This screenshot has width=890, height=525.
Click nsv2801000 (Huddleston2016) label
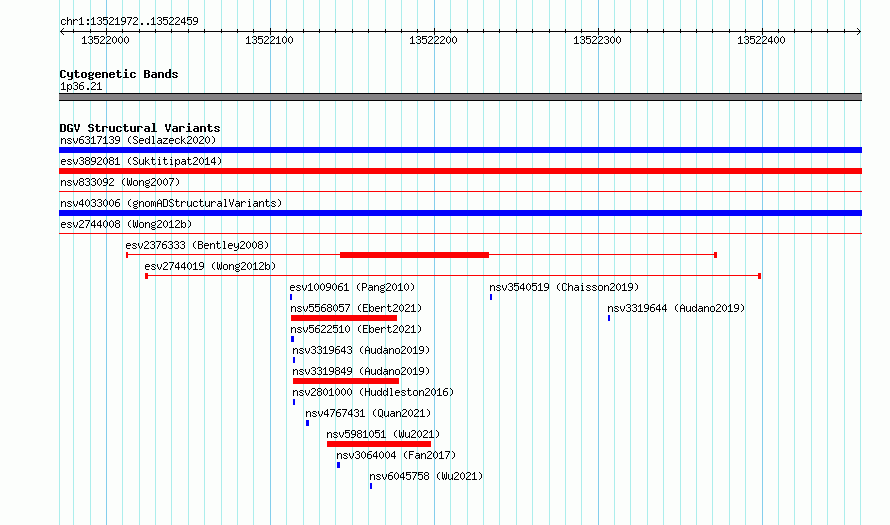point(373,392)
